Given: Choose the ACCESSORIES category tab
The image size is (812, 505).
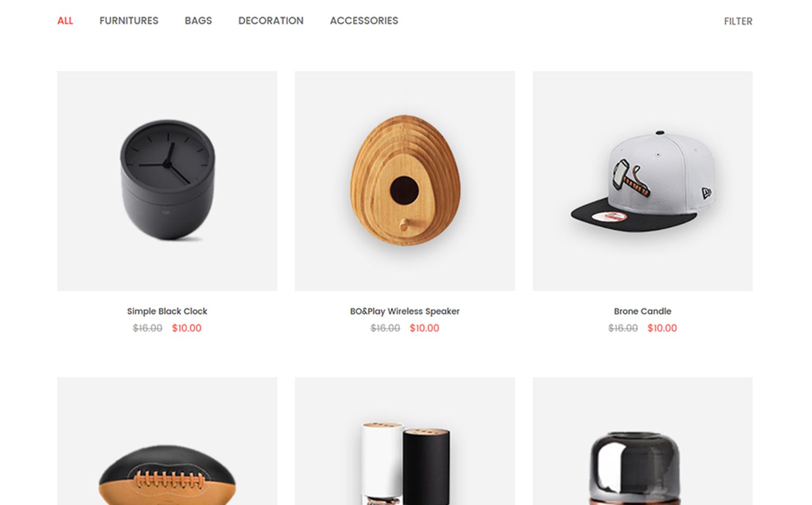Looking at the screenshot, I should (x=364, y=21).
